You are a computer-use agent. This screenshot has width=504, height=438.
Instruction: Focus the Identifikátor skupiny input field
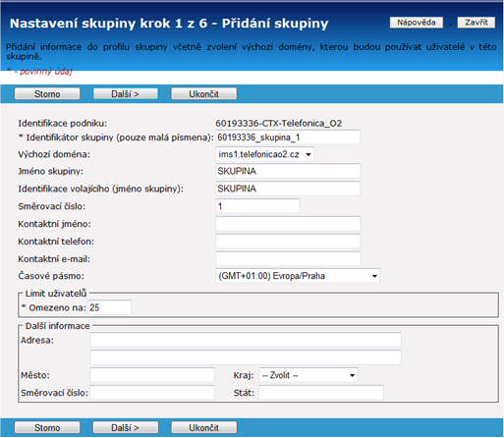pyautogui.click(x=288, y=137)
